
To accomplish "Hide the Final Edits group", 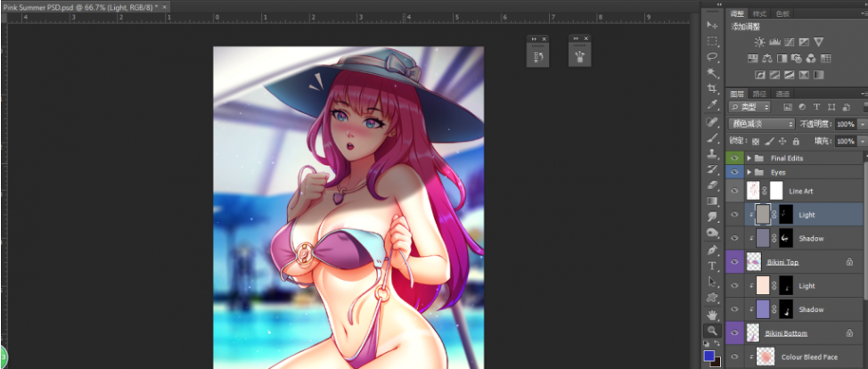I will pyautogui.click(x=735, y=158).
